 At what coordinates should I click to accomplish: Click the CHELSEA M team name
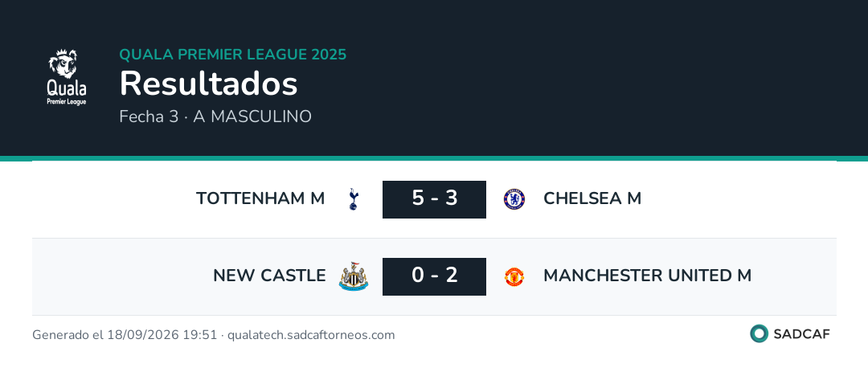coord(592,198)
